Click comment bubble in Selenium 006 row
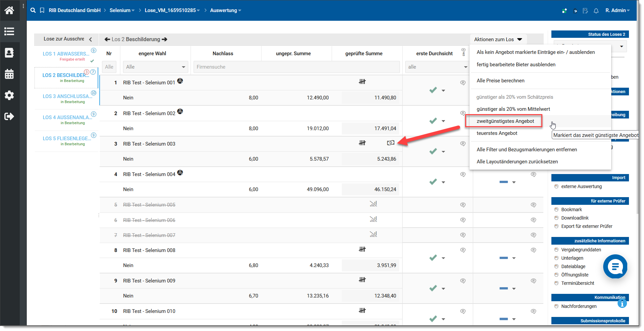The height and width of the screenshot is (331, 644). tap(463, 220)
